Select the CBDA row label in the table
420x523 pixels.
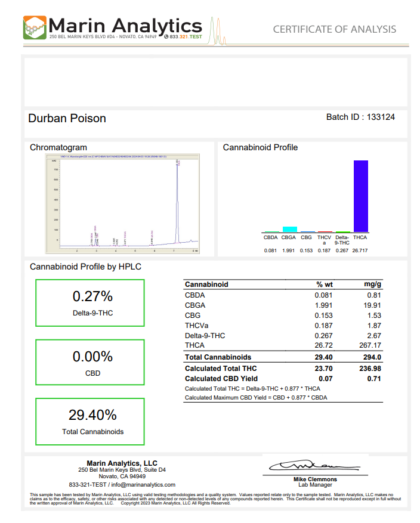click(195, 295)
